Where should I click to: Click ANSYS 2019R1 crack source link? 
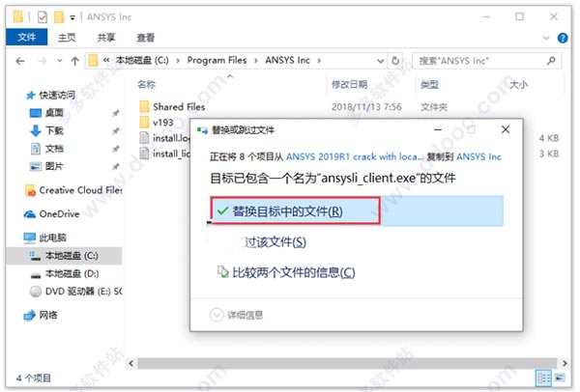[355, 156]
